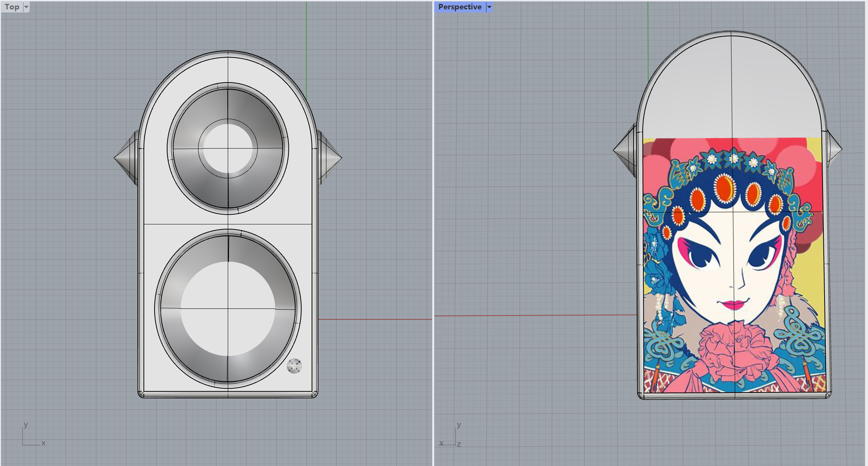This screenshot has height=466, width=868.
Task: Click the Top viewport title label
Action: tap(12, 7)
